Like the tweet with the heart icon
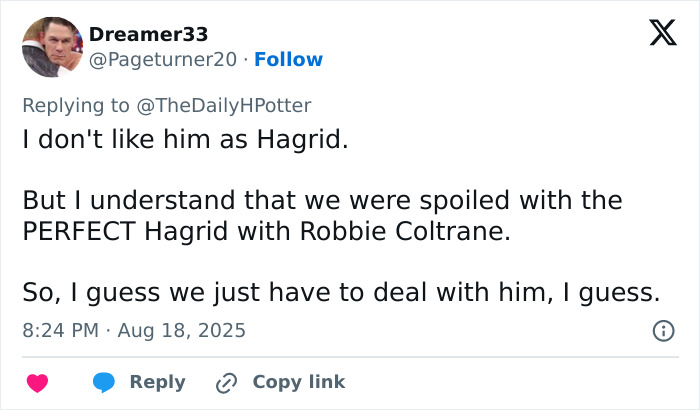Image resolution: width=700 pixels, height=410 pixels. coord(39,382)
